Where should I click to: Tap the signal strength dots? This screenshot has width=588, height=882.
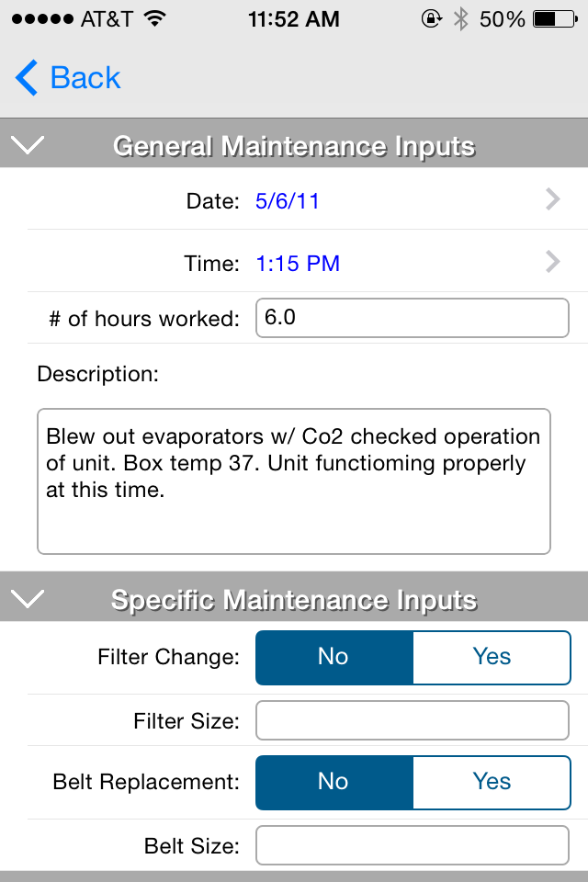coord(42,19)
